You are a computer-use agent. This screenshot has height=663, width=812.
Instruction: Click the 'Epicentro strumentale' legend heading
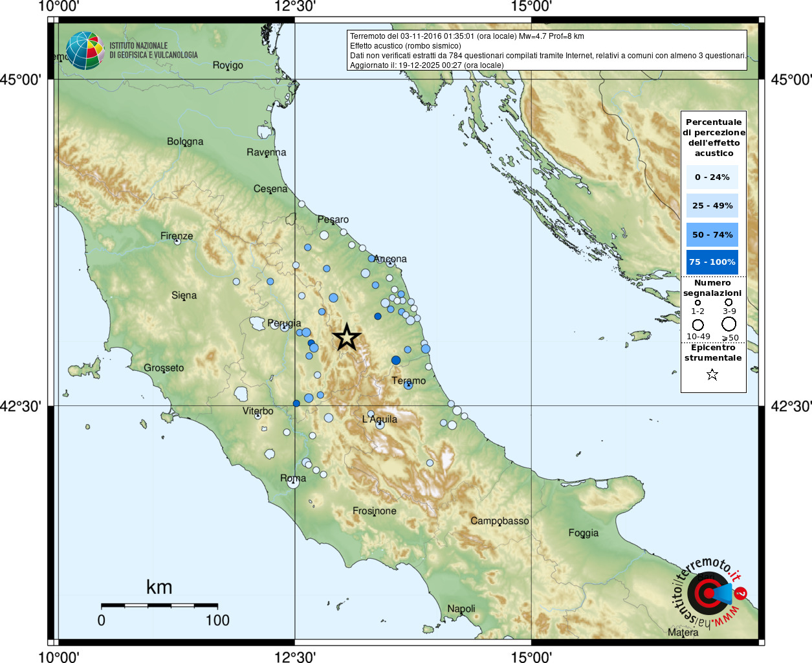tap(713, 353)
